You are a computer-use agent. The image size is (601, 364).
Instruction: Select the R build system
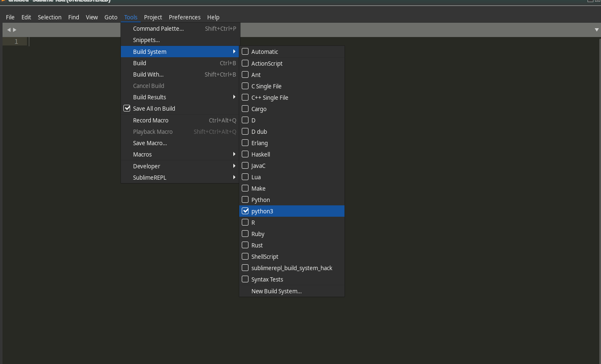click(x=292, y=222)
